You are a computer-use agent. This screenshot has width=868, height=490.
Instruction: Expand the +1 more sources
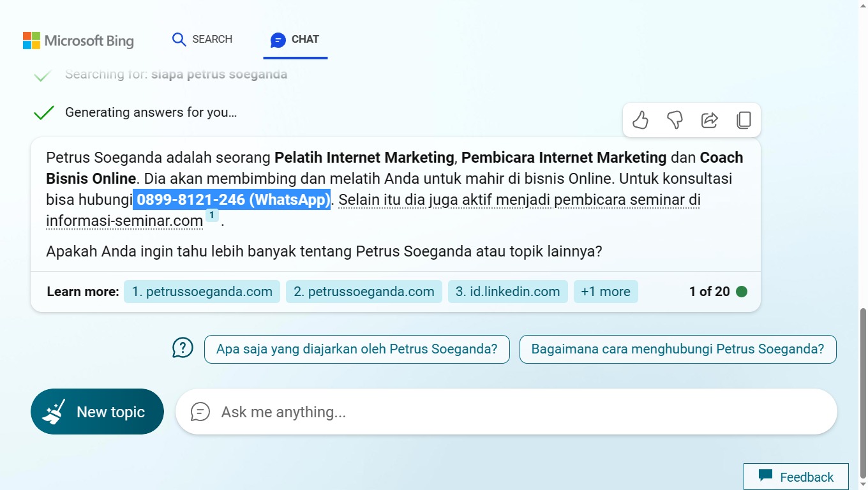(606, 292)
